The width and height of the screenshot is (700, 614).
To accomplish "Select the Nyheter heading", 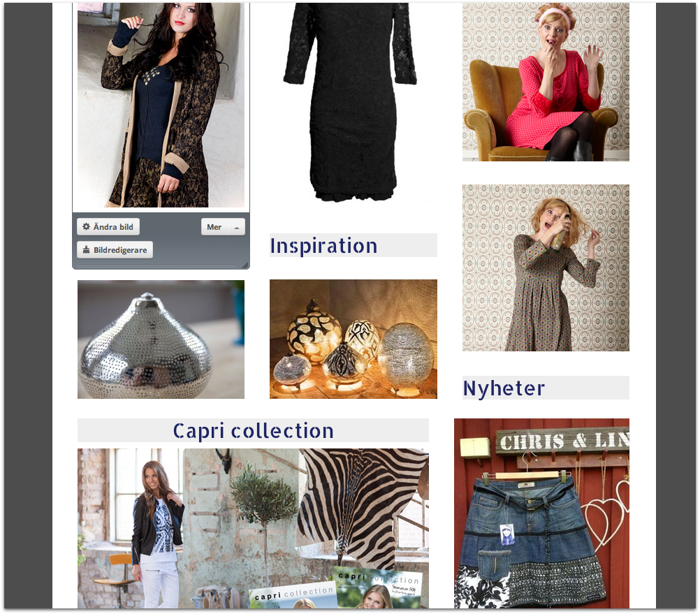I will 504,388.
